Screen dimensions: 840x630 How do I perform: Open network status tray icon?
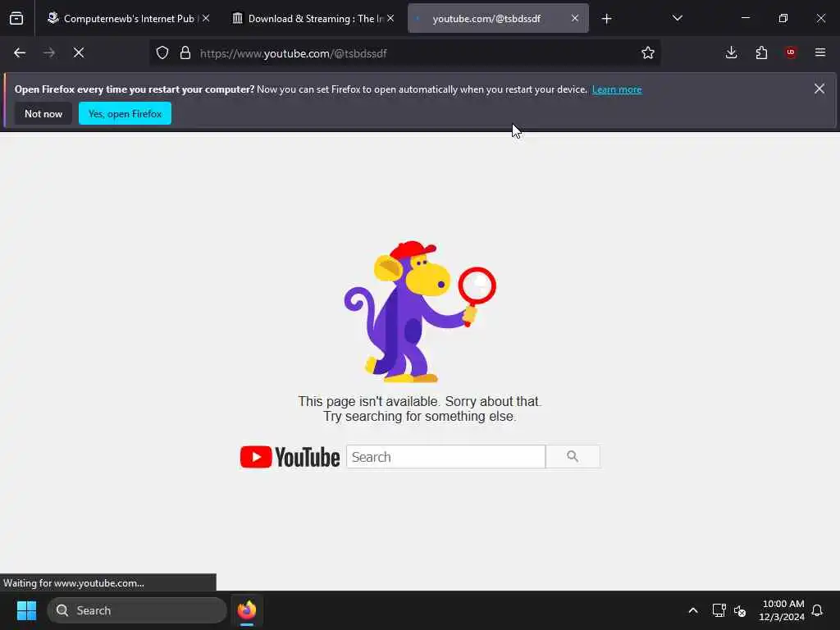pyautogui.click(x=719, y=610)
